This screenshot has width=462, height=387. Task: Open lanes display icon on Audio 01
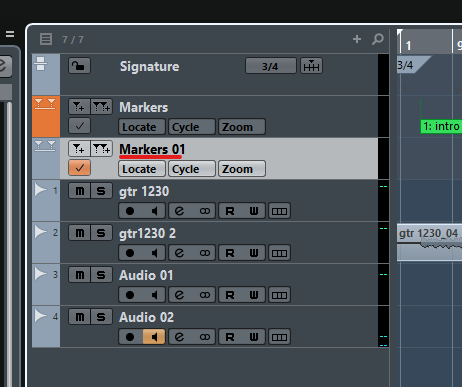click(x=279, y=295)
